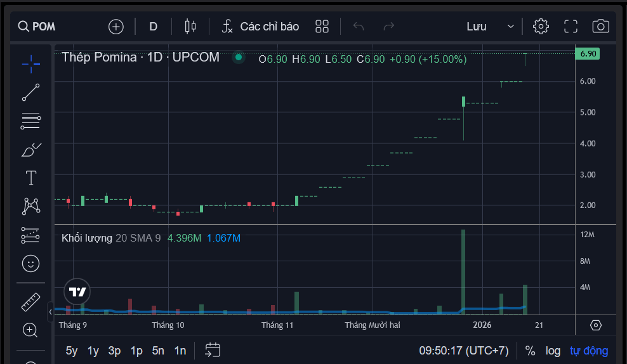Image resolution: width=627 pixels, height=364 pixels.
Task: Select the brush drawing tool
Action: 30,150
